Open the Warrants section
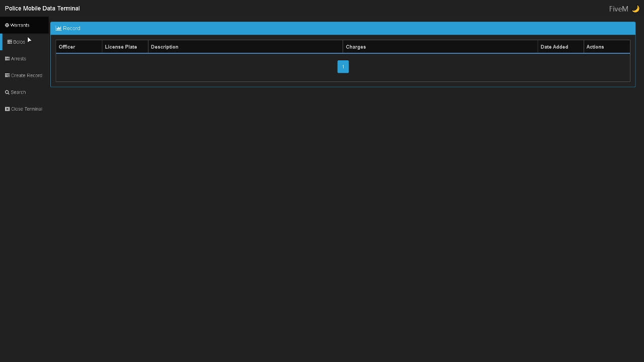The height and width of the screenshot is (362, 644). [20, 25]
